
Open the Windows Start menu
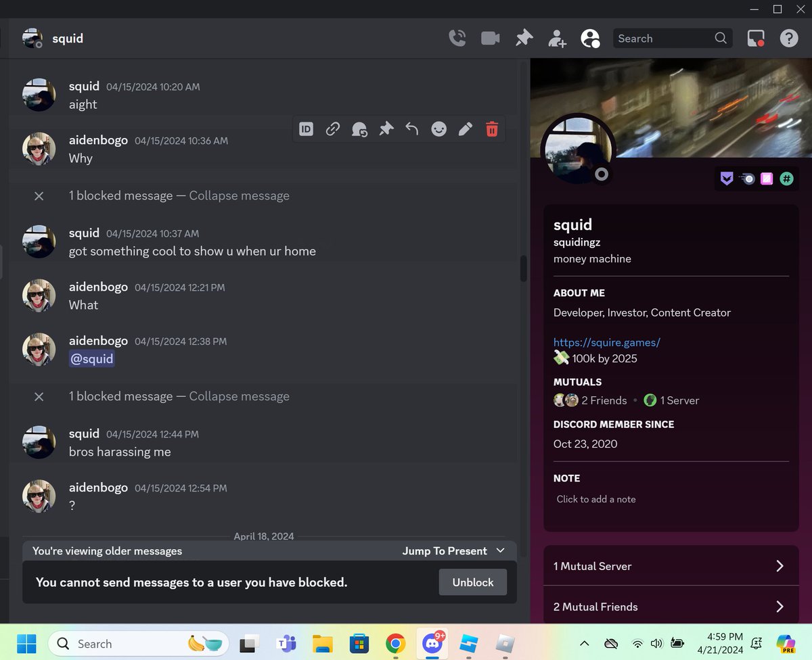click(26, 643)
